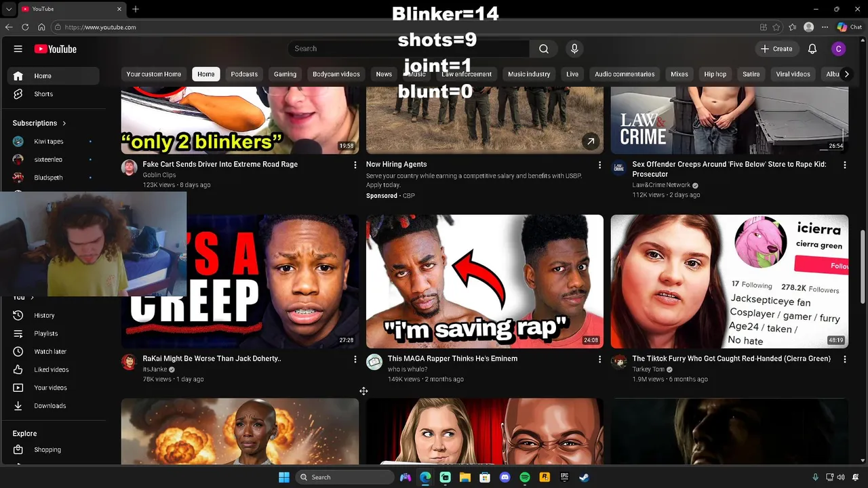Click the Goblin Clips channel avatar

pyautogui.click(x=129, y=167)
